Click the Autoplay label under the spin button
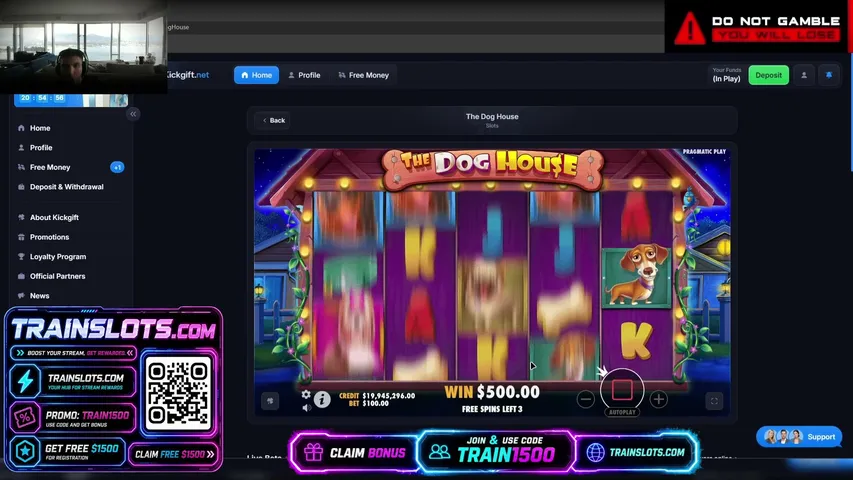The width and height of the screenshot is (853, 480). [x=622, y=413]
